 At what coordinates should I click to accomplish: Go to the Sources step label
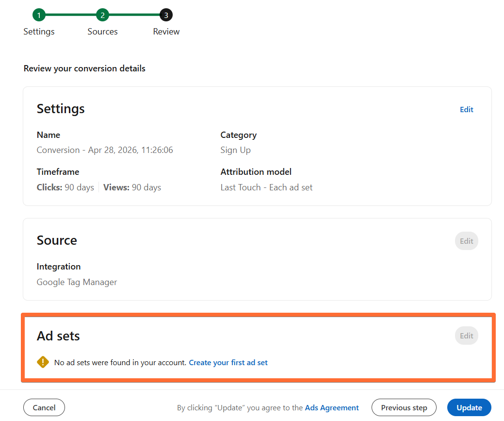coord(102,32)
